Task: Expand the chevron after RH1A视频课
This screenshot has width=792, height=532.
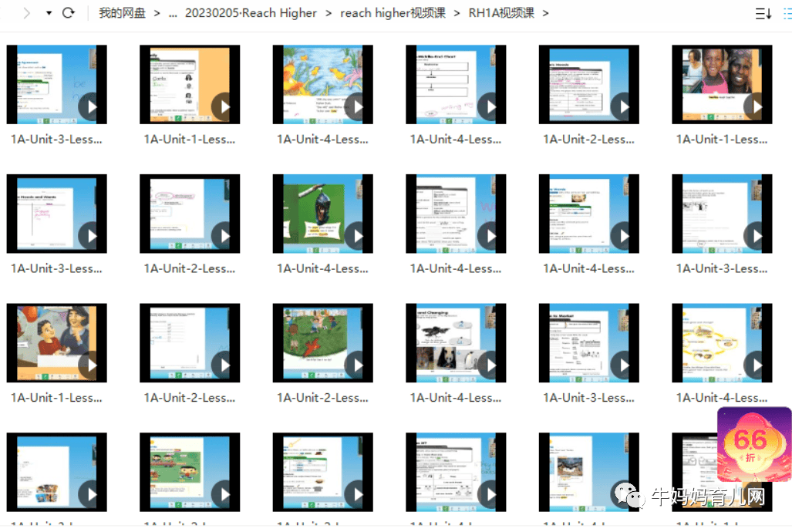Action: tap(546, 13)
